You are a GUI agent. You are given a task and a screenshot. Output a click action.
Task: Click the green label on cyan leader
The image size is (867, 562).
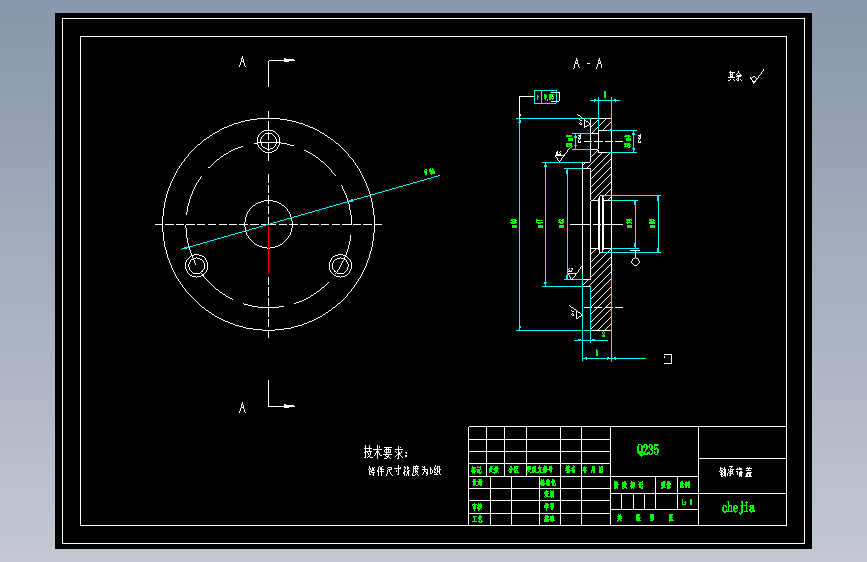click(x=430, y=172)
